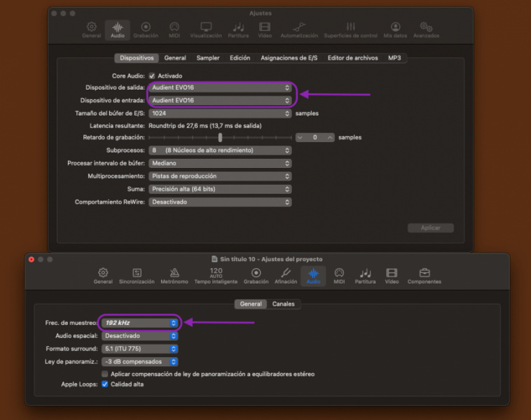Open Vídeo settings in Ajustes window
Viewport: 531px width, 420px height.
(x=265, y=30)
